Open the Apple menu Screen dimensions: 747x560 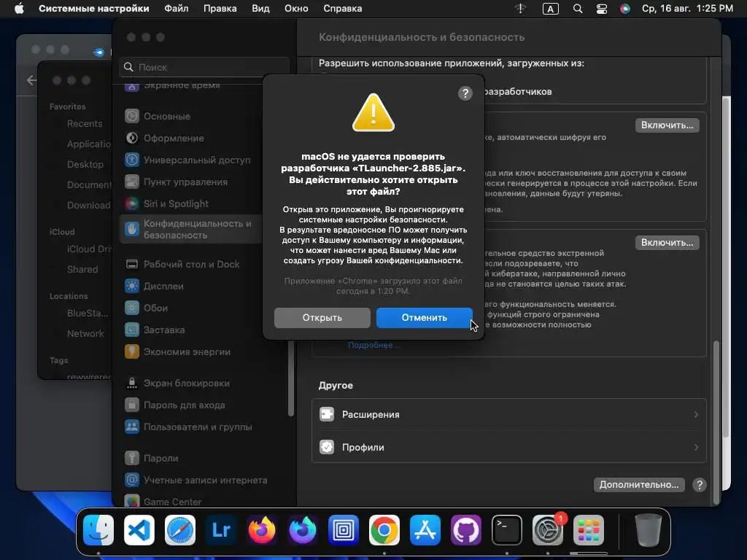tap(19, 9)
